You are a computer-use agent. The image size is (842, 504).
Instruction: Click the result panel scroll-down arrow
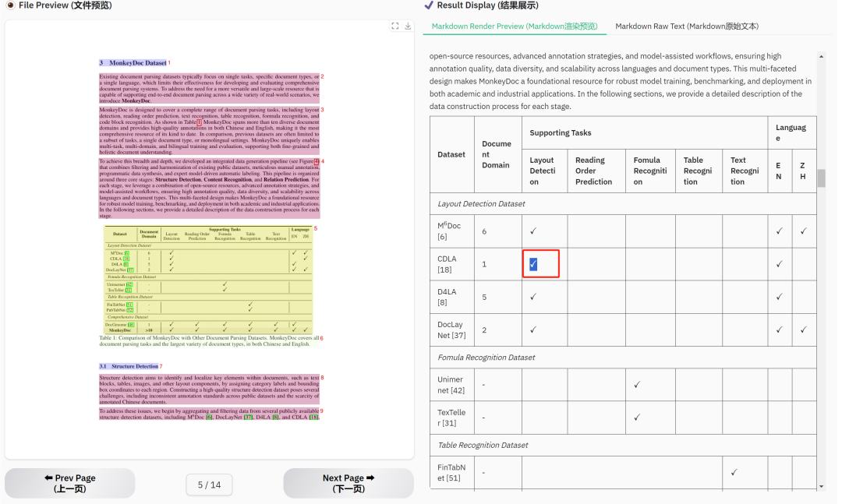click(x=821, y=486)
